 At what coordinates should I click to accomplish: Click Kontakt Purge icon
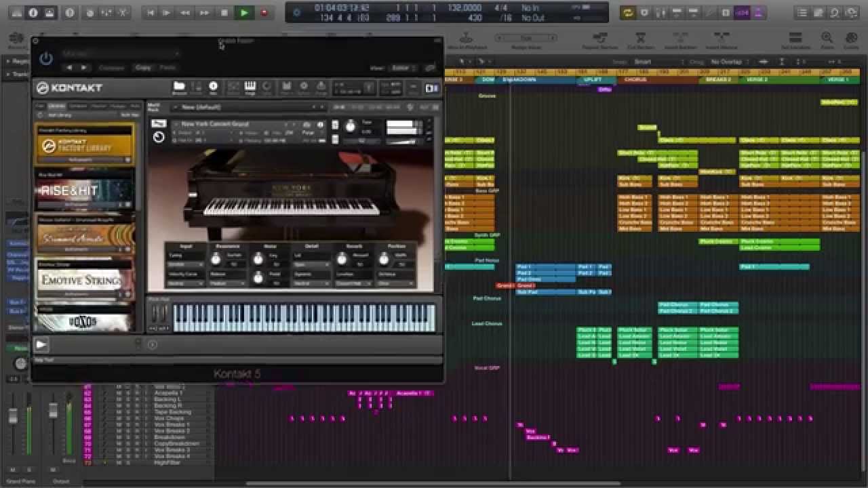[x=321, y=87]
